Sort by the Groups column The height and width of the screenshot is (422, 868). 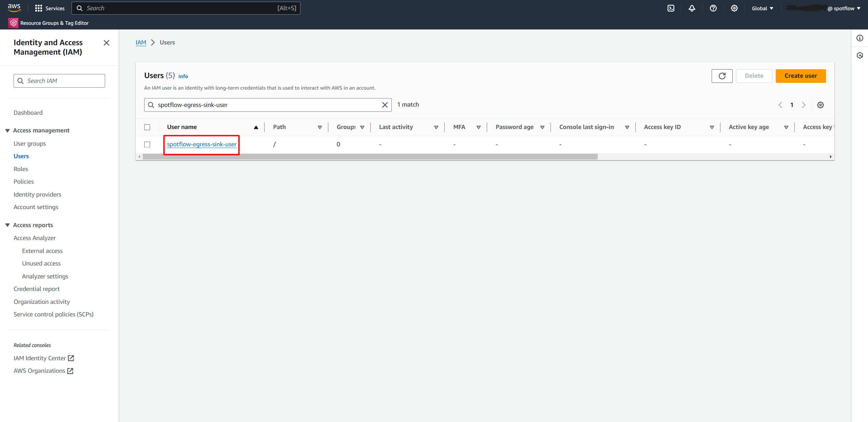(362, 127)
